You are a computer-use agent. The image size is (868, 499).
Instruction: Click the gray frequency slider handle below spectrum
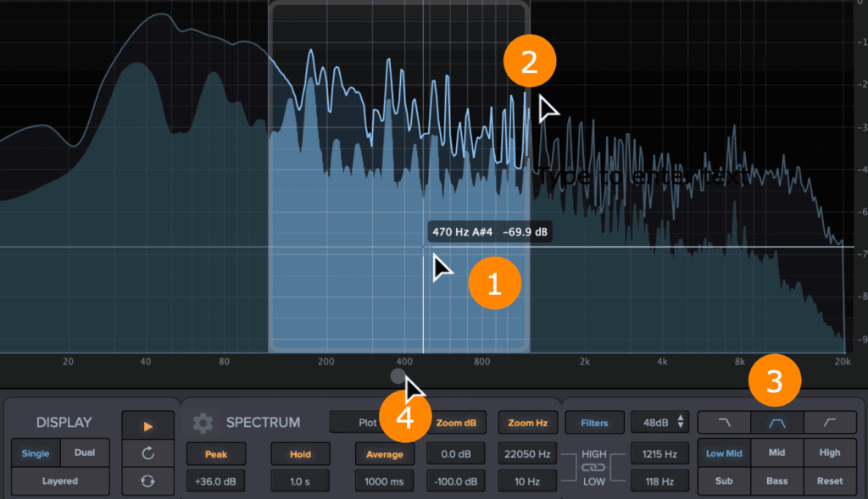(398, 375)
